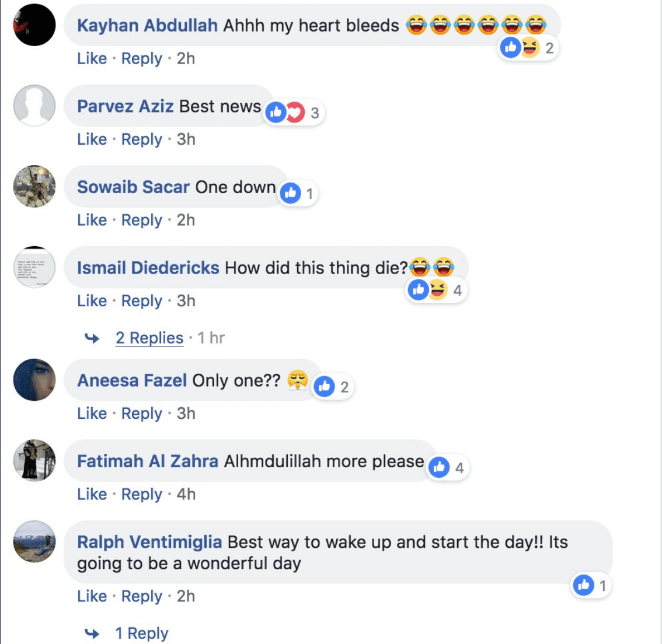662x644 pixels.
Task: Open Ralph Ventimiglia's profile name link
Action: pyautogui.click(x=149, y=542)
